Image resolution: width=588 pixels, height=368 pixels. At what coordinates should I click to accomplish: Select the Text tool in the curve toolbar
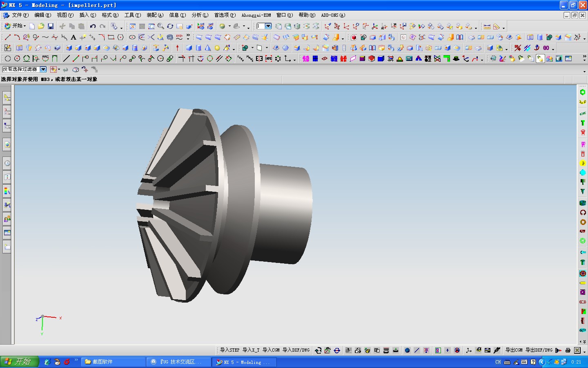point(73,37)
